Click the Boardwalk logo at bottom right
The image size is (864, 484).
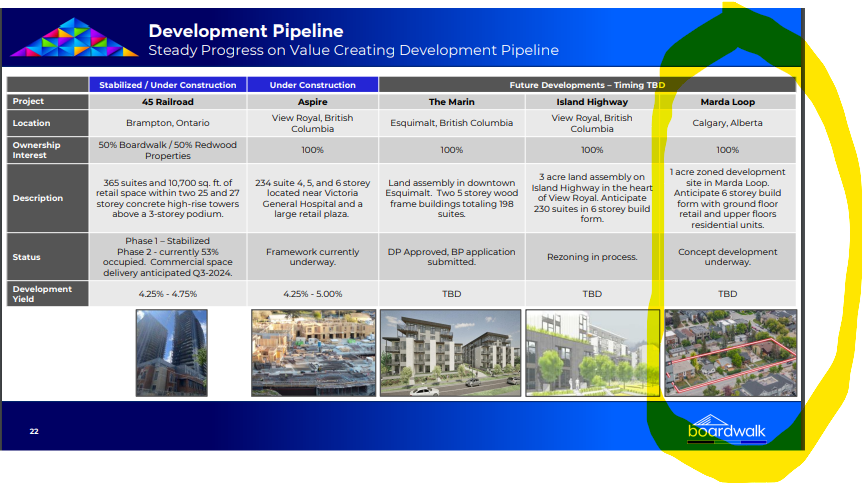click(727, 428)
